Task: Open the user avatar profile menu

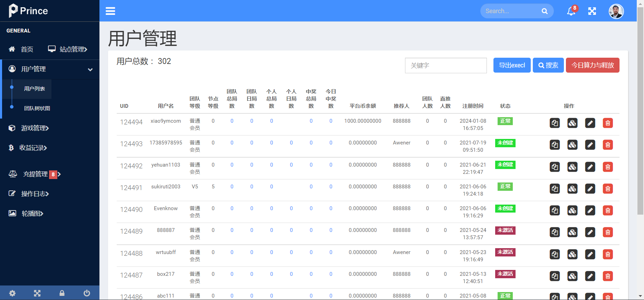Action: point(616,11)
